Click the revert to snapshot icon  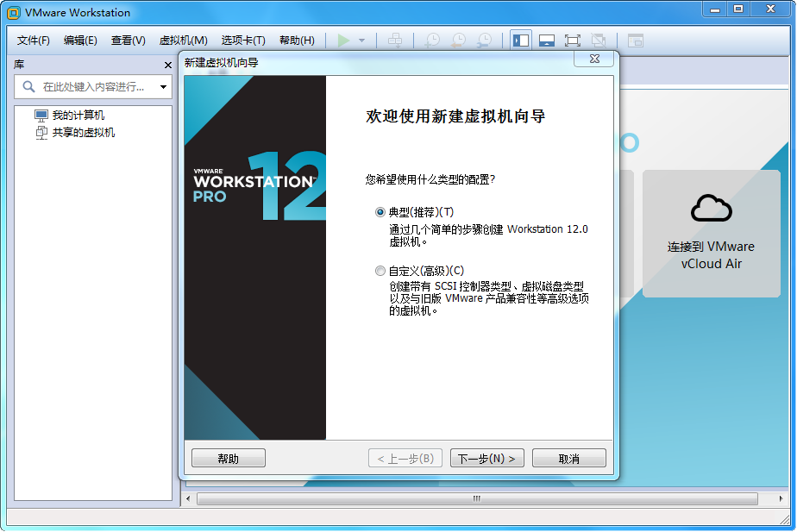pyautogui.click(x=459, y=41)
